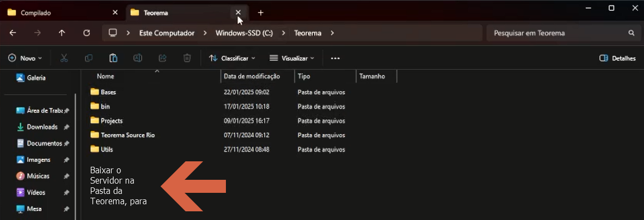This screenshot has height=220, width=644.
Task: Expand chevron before Este Computador in path
Action: coord(128,33)
